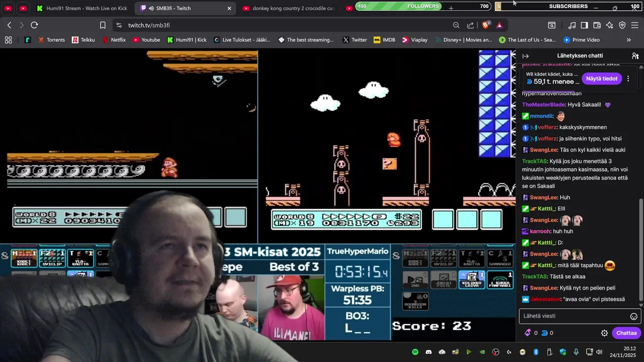644x362 pixels.
Task: Switch to donkey kong country 2 tab
Action: click(288, 8)
